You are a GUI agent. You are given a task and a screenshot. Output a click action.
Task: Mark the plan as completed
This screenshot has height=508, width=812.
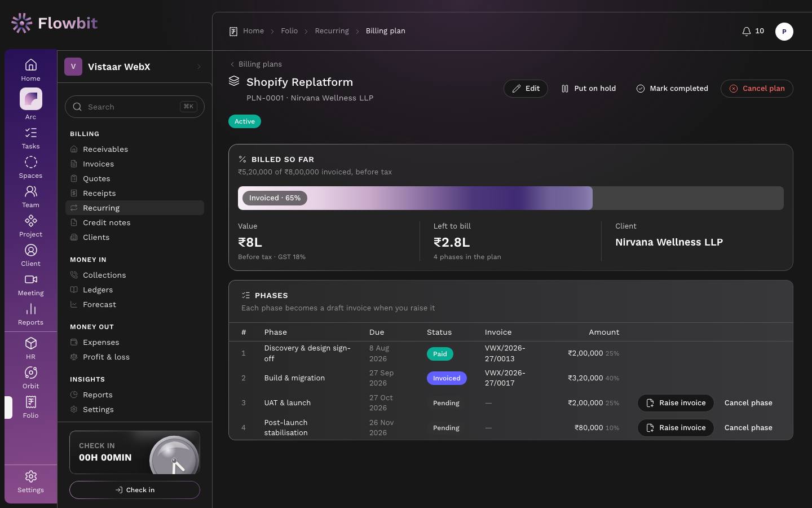[x=672, y=89]
